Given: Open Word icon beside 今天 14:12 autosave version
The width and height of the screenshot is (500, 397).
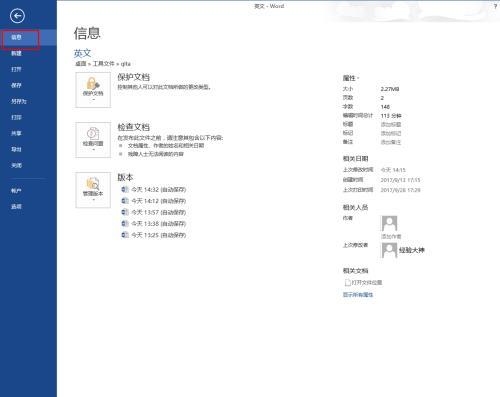Looking at the screenshot, I should coord(125,201).
